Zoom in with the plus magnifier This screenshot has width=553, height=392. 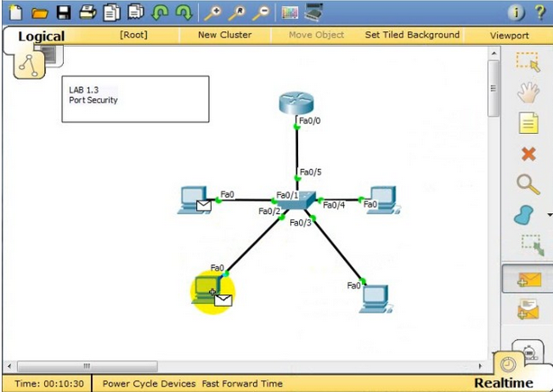[x=213, y=13]
